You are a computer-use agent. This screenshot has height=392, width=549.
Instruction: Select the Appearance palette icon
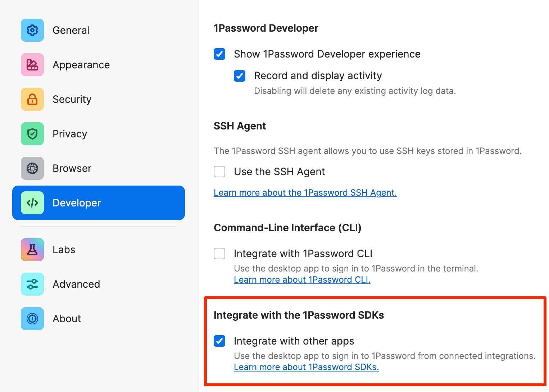tap(32, 65)
